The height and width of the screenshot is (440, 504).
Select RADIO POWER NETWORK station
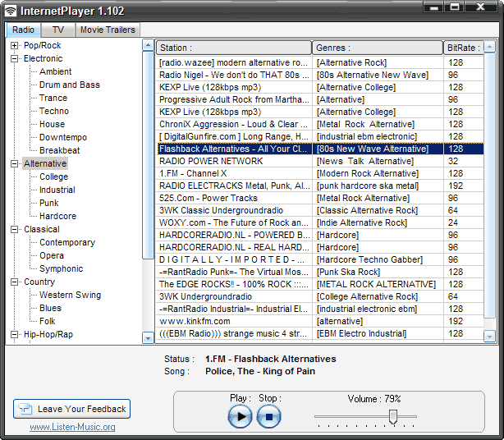click(x=320, y=161)
